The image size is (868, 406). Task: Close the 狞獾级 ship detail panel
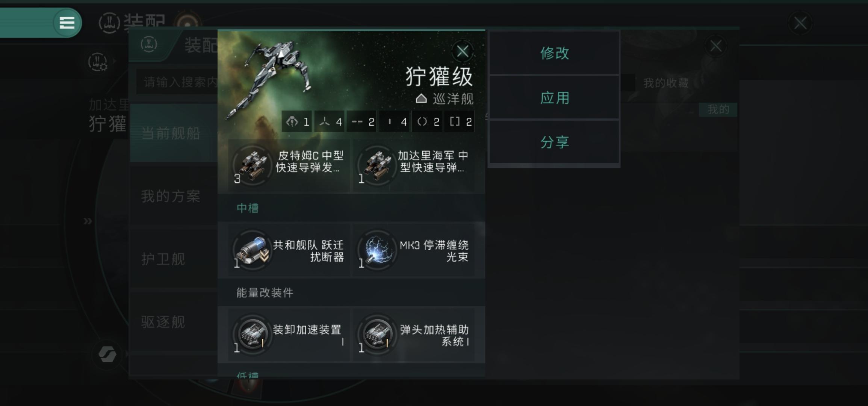462,51
